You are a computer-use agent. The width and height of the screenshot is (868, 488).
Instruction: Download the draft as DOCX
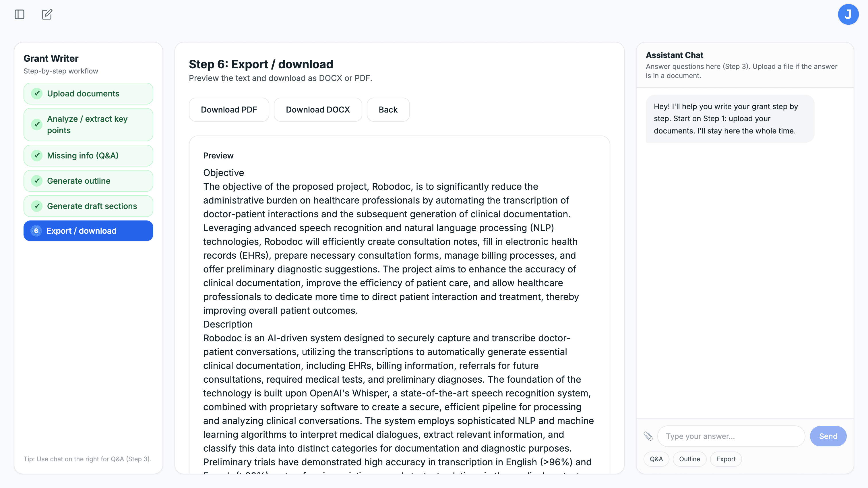tap(318, 110)
